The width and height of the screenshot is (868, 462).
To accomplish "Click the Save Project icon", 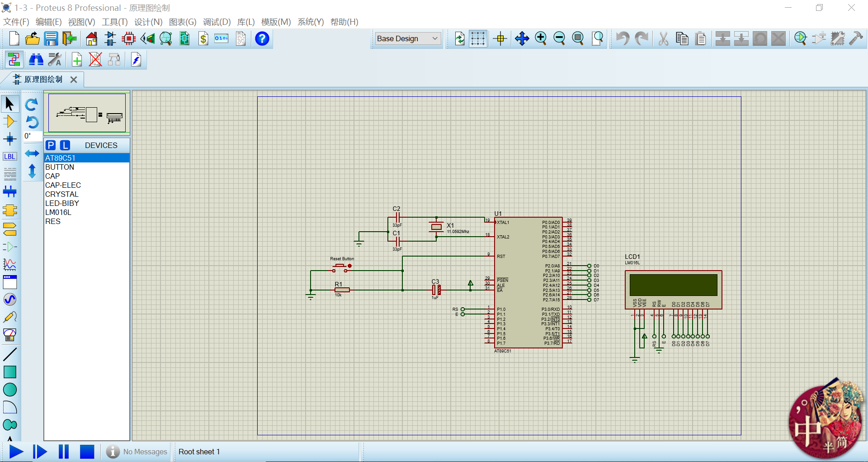I will (x=51, y=39).
